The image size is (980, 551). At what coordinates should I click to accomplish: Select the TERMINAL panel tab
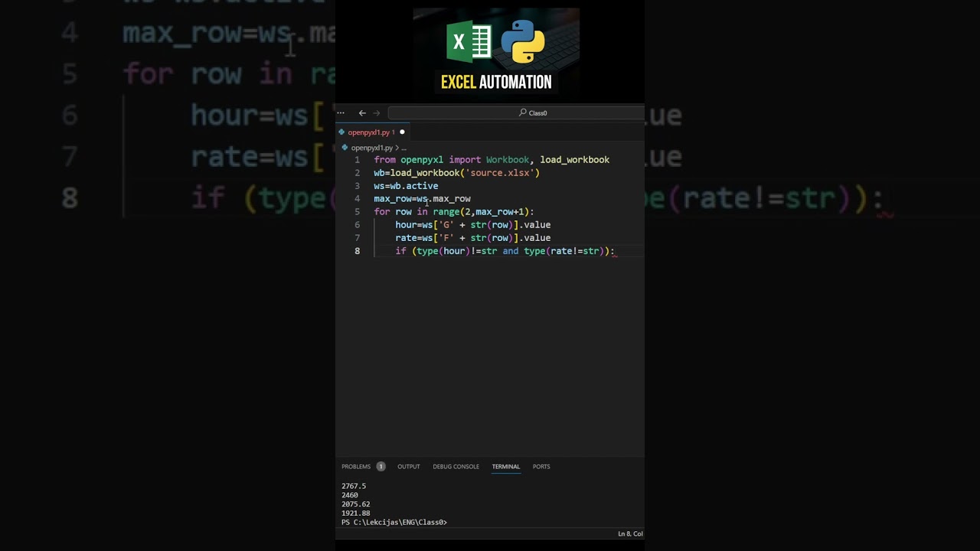505,466
